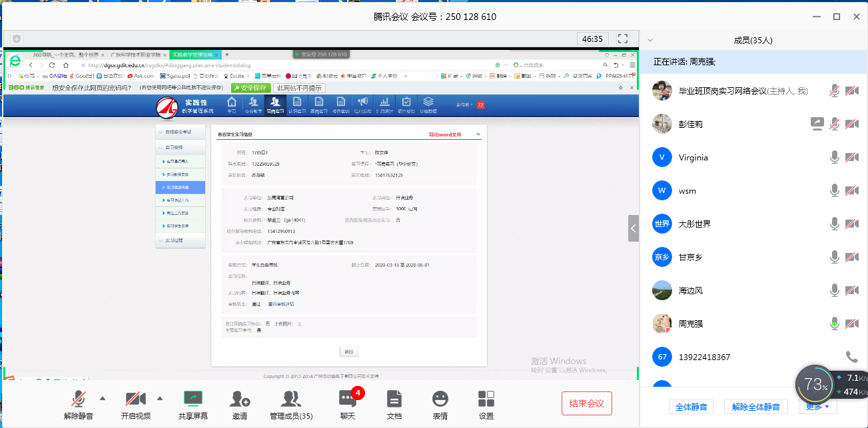Click the 全体静音 mute all button

(x=691, y=406)
